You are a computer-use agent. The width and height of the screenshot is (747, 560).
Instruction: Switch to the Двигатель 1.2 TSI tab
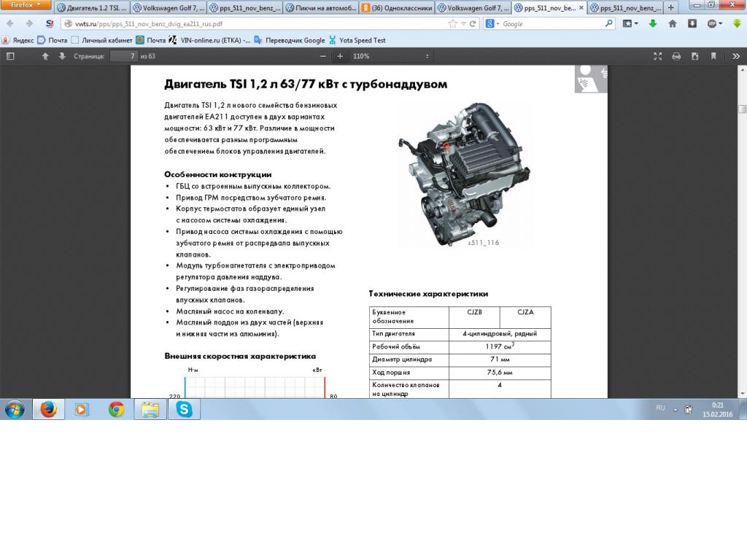pos(92,7)
